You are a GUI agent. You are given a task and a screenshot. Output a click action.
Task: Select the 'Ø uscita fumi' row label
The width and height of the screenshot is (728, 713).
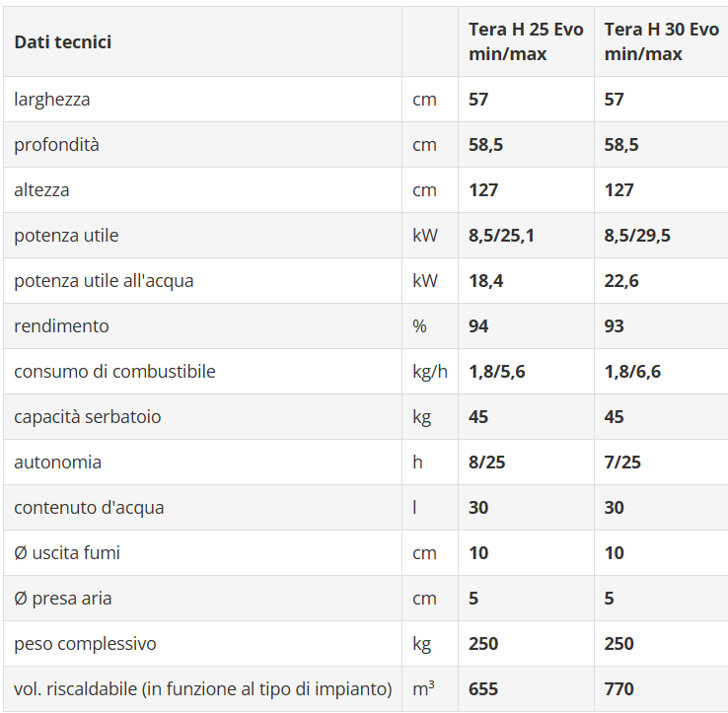[x=67, y=553]
